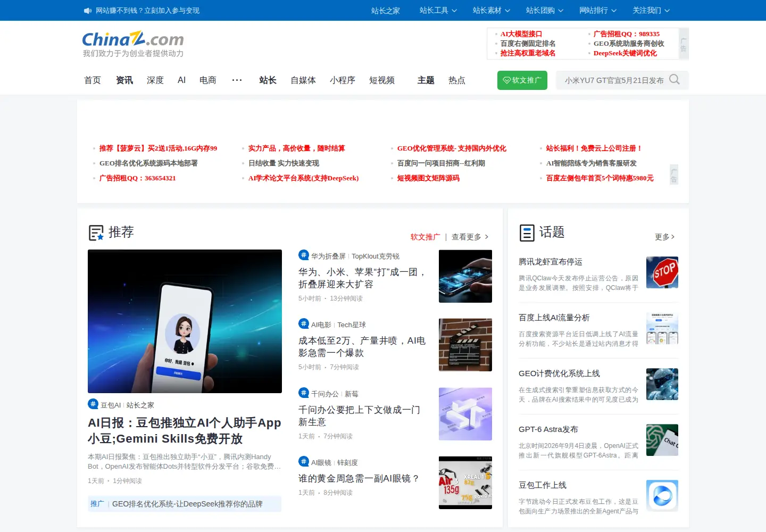
Task: Click the search magnifier icon
Action: click(x=675, y=80)
